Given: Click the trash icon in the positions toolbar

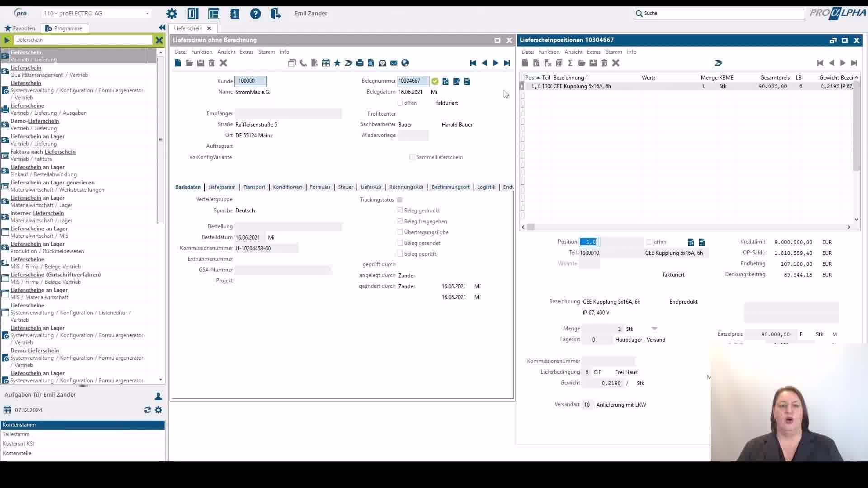Looking at the screenshot, I should pyautogui.click(x=604, y=63).
